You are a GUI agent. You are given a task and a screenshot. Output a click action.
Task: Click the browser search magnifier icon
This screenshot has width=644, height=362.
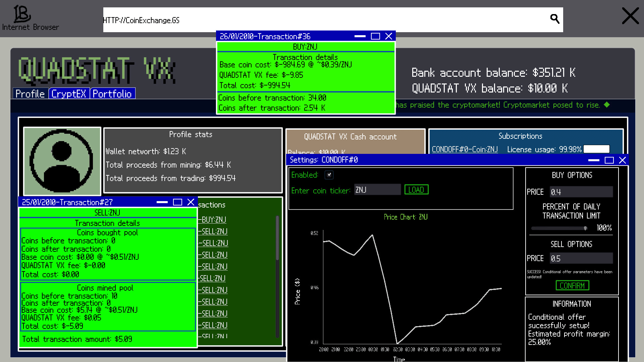(555, 19)
